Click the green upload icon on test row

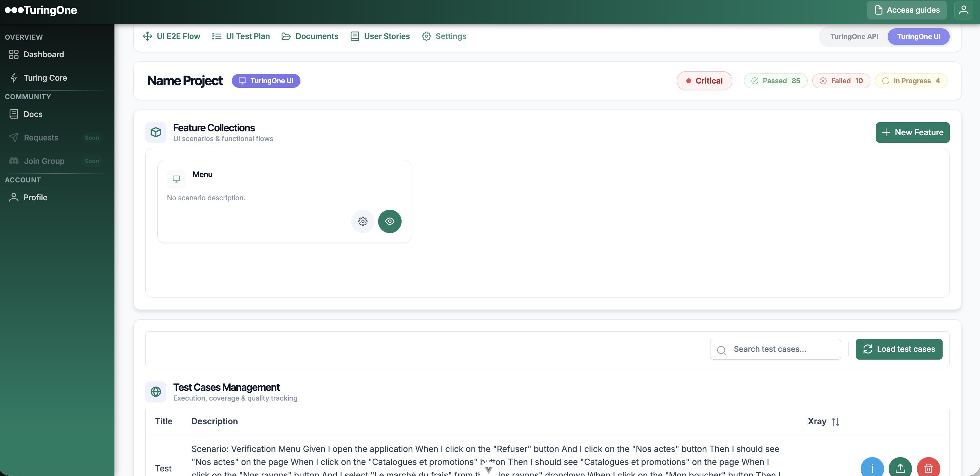[x=900, y=468]
